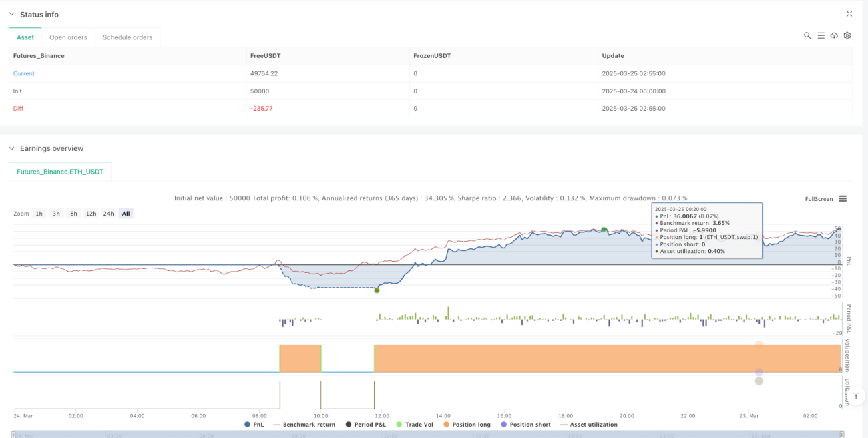Click the FullScreen chart button

819,199
